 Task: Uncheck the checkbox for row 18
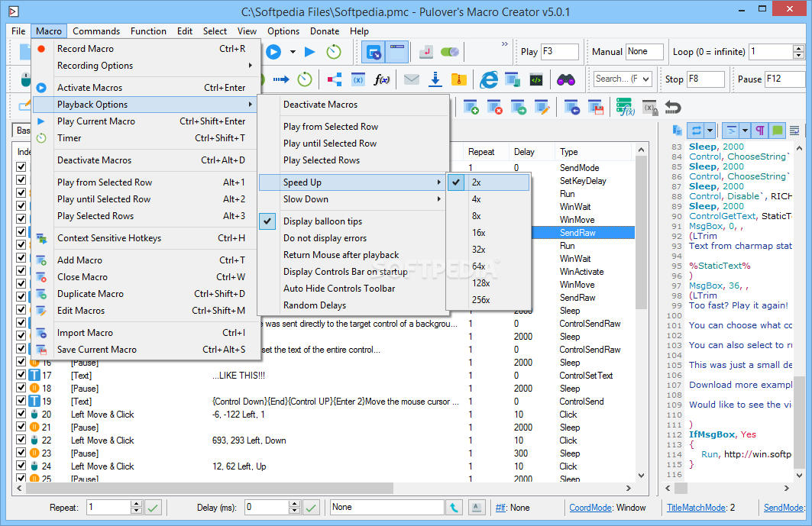[21, 387]
